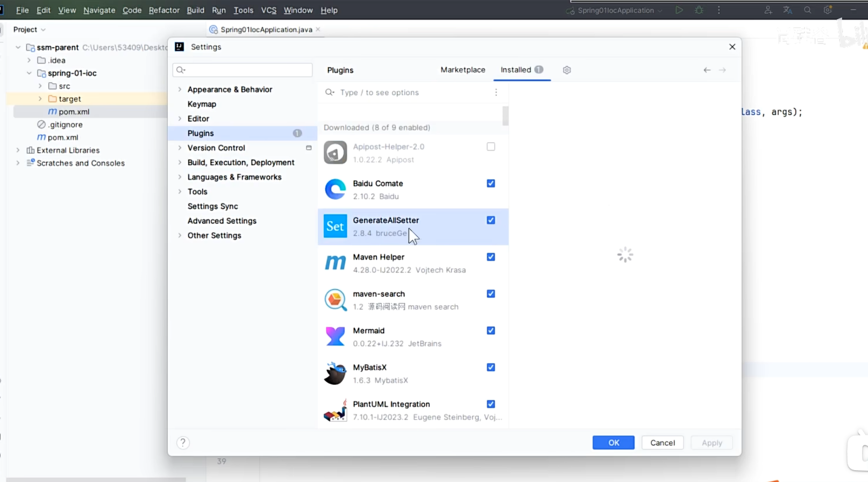Click the plugin list vertical scrollbar

pyautogui.click(x=506, y=116)
